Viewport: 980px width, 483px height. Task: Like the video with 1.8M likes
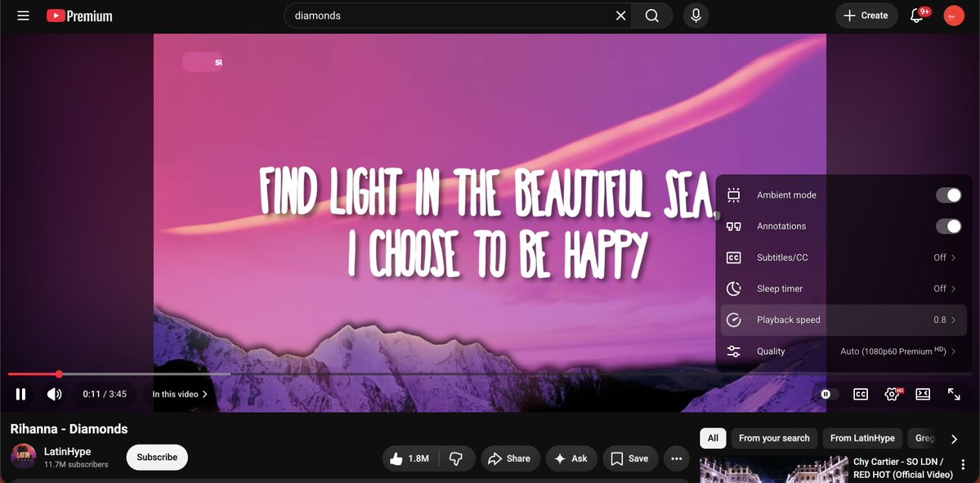click(x=410, y=458)
